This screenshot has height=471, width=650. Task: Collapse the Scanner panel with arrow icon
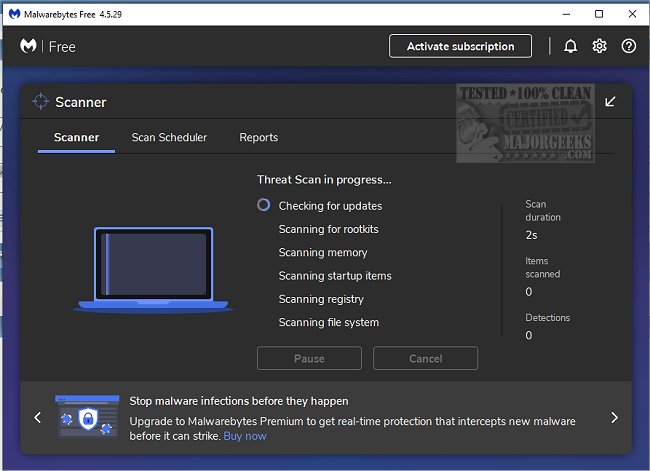click(x=610, y=102)
